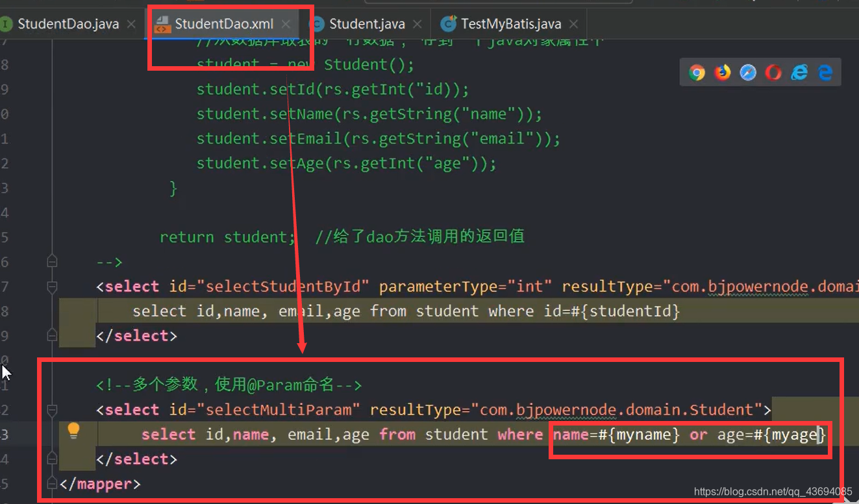Collapse the selectMultiParam select tag fold marker
Image resolution: width=859 pixels, height=504 pixels.
(x=52, y=410)
